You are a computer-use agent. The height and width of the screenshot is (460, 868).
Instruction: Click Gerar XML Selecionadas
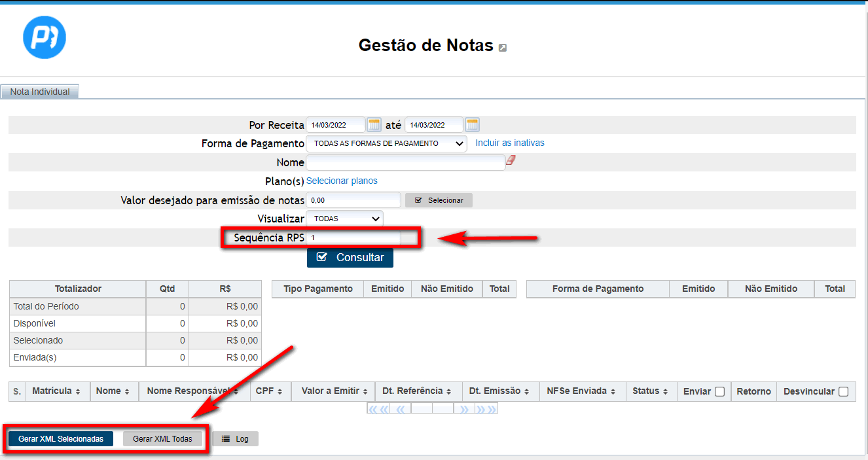point(61,439)
